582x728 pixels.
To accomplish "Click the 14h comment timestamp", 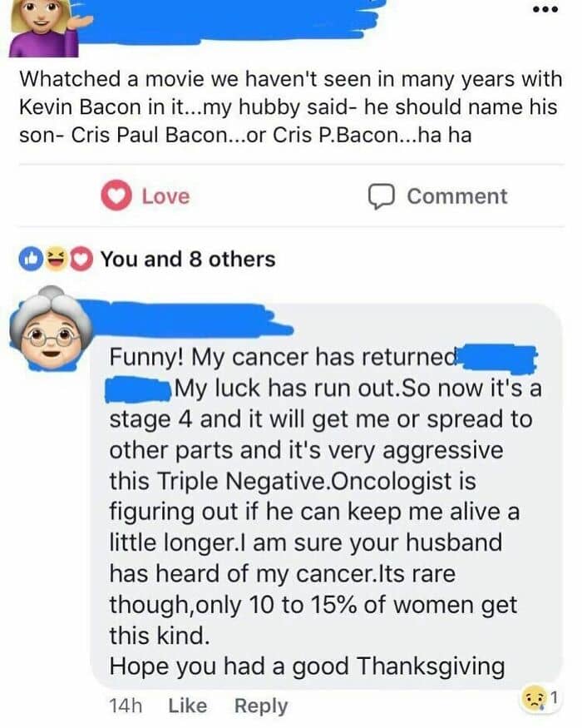I will pos(126,706).
